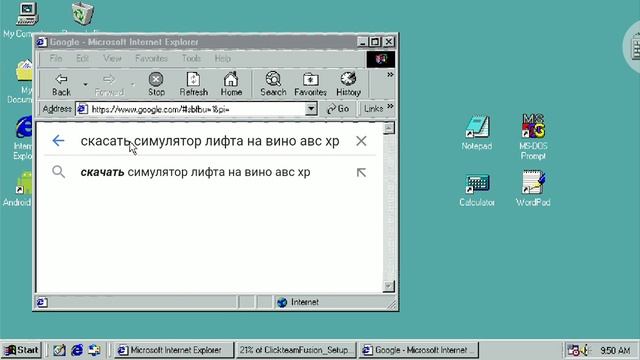Image resolution: width=640 pixels, height=360 pixels.
Task: Click the 9:50 AM clock
Action: tap(615, 350)
